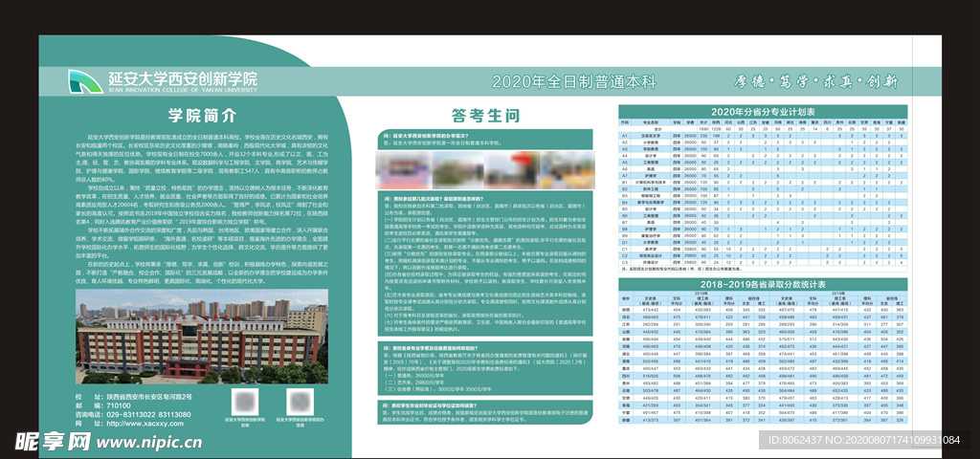
Task: Select the 答考生问 heading
Action: pyautogui.click(x=485, y=116)
